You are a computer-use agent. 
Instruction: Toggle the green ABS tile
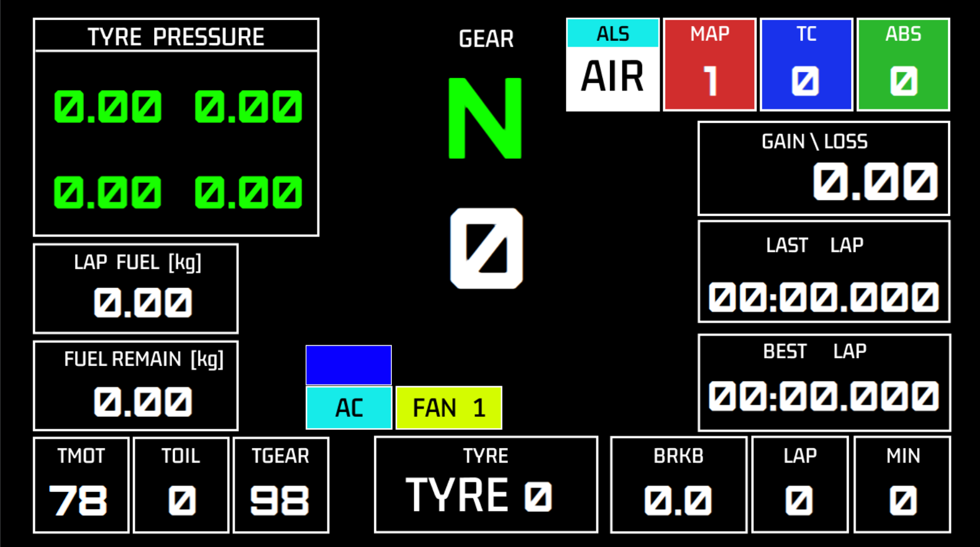903,65
